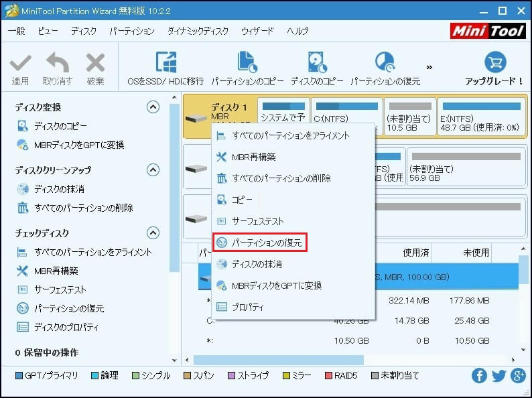532x398 pixels.
Task: Click the 未使用 column header
Action: click(476, 253)
